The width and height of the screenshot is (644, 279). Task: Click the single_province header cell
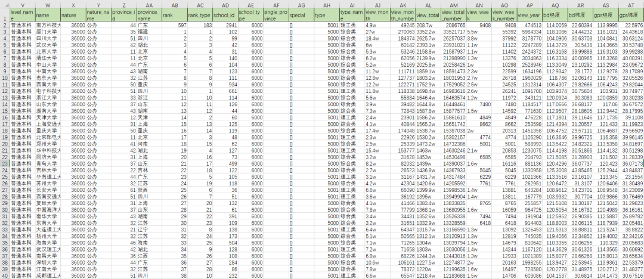[x=275, y=15]
